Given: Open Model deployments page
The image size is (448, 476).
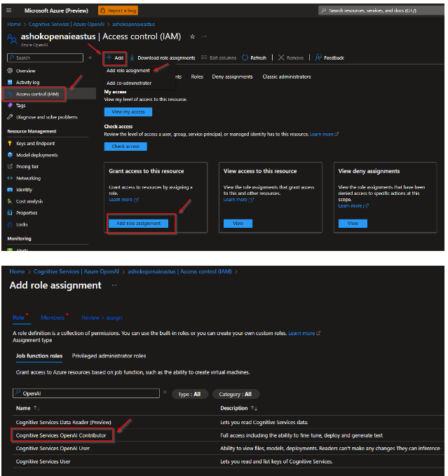Looking at the screenshot, I should click(36, 155).
